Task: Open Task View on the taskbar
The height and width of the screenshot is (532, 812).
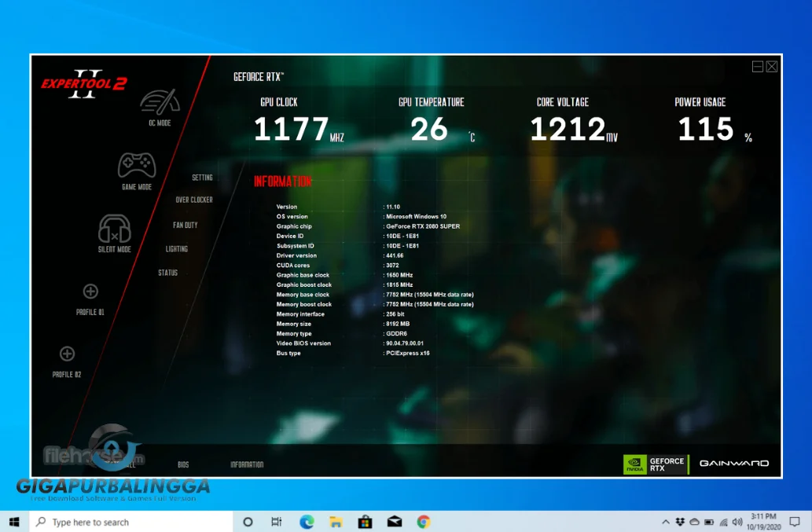Action: pyautogui.click(x=277, y=522)
